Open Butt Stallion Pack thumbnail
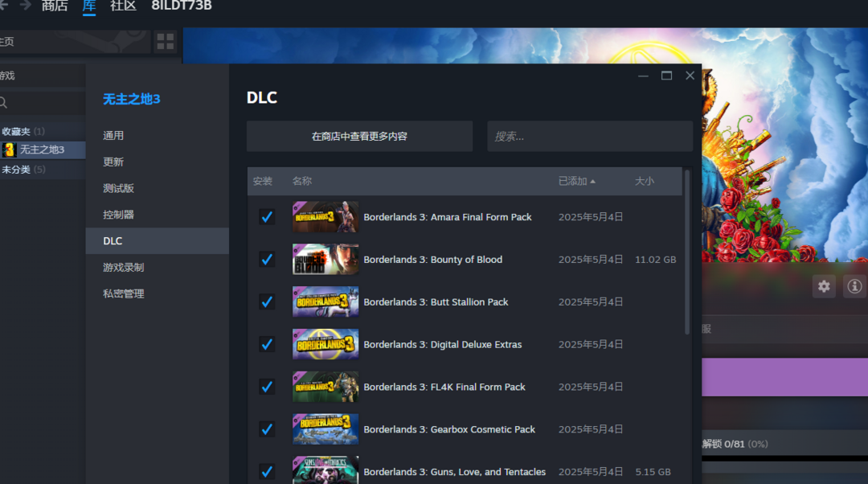 coord(325,301)
